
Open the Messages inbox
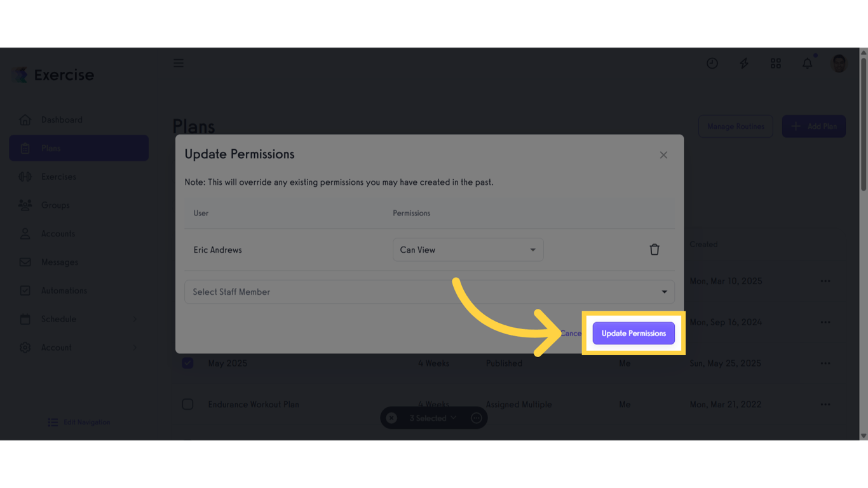pyautogui.click(x=59, y=262)
